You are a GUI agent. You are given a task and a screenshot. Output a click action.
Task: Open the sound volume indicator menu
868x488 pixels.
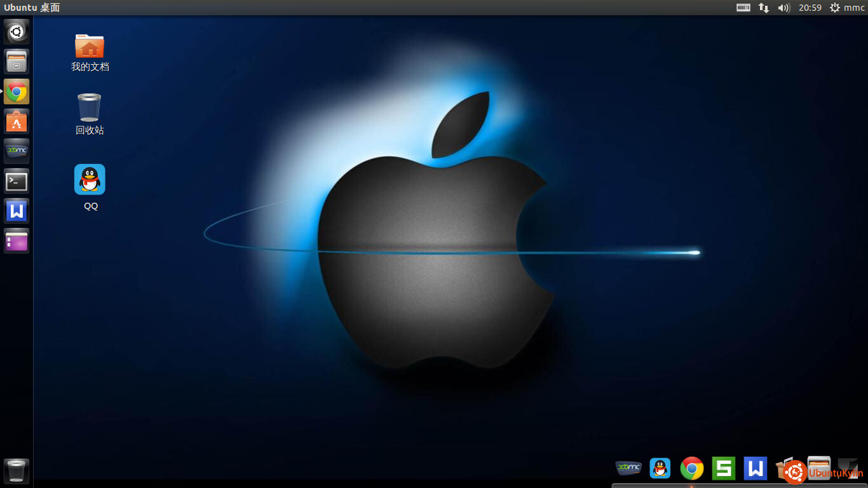(x=783, y=8)
